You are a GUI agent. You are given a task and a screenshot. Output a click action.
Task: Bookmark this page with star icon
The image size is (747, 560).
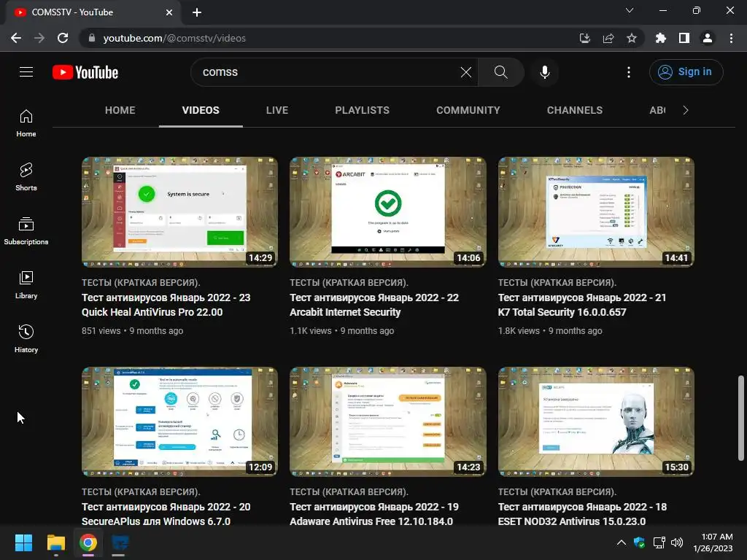click(632, 38)
